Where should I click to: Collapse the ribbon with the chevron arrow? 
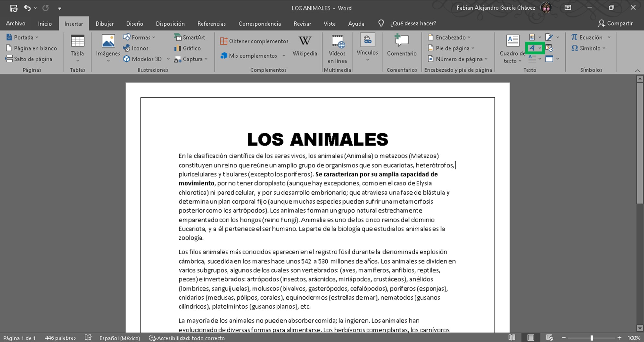[x=637, y=70]
